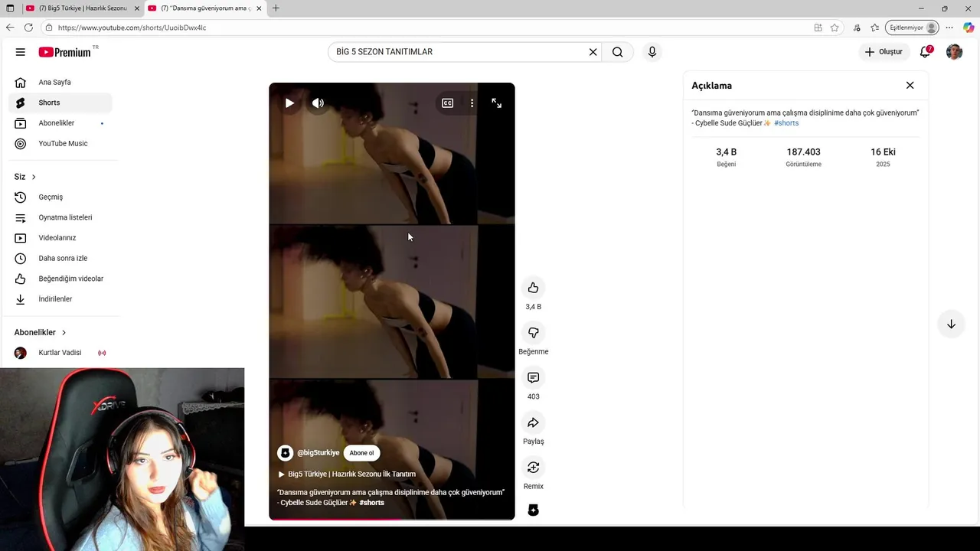
Task: Toggle closed captions on the Short
Action: (x=448, y=103)
